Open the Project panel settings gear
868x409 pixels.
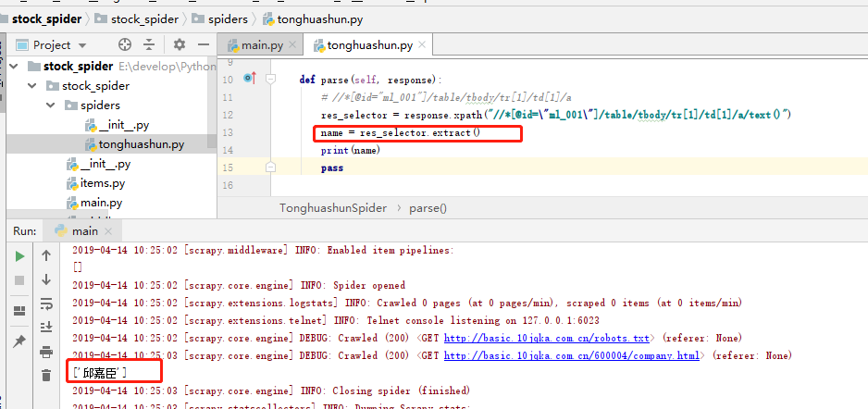pos(180,44)
